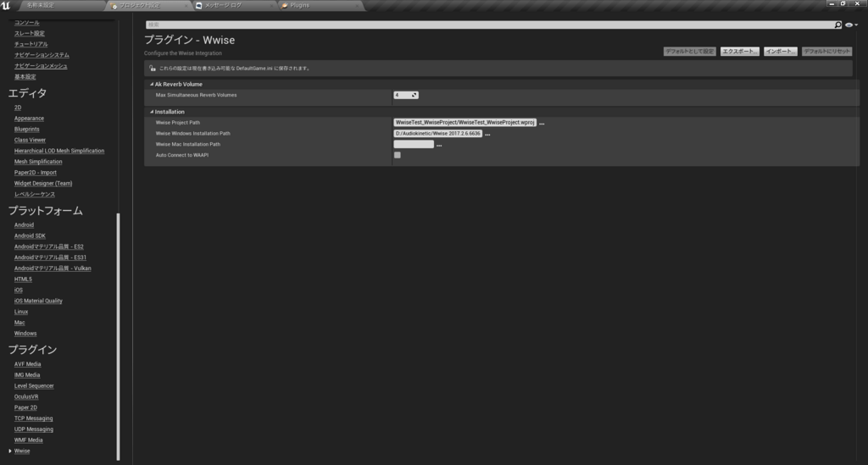This screenshot has width=868, height=465.
Task: Open the eye view options dropdown
Action: (x=851, y=25)
